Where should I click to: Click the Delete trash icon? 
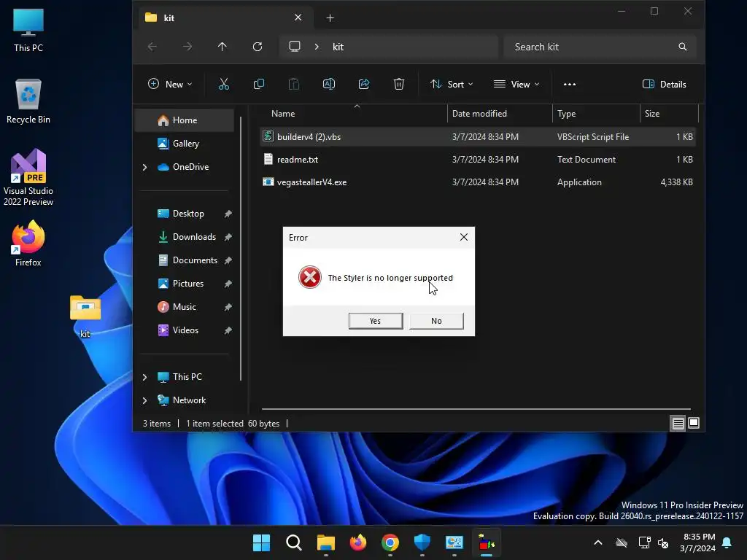pyautogui.click(x=399, y=85)
